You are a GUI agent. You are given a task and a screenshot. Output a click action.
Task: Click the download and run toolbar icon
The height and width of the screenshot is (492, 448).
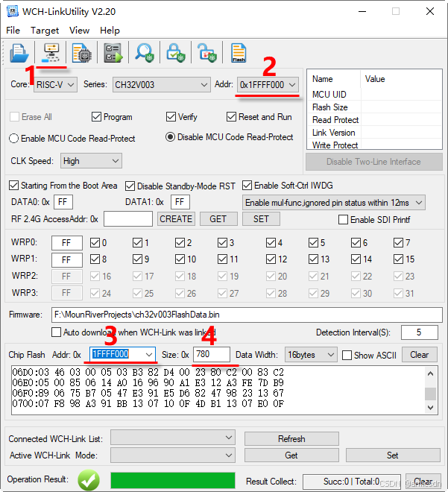(113, 53)
